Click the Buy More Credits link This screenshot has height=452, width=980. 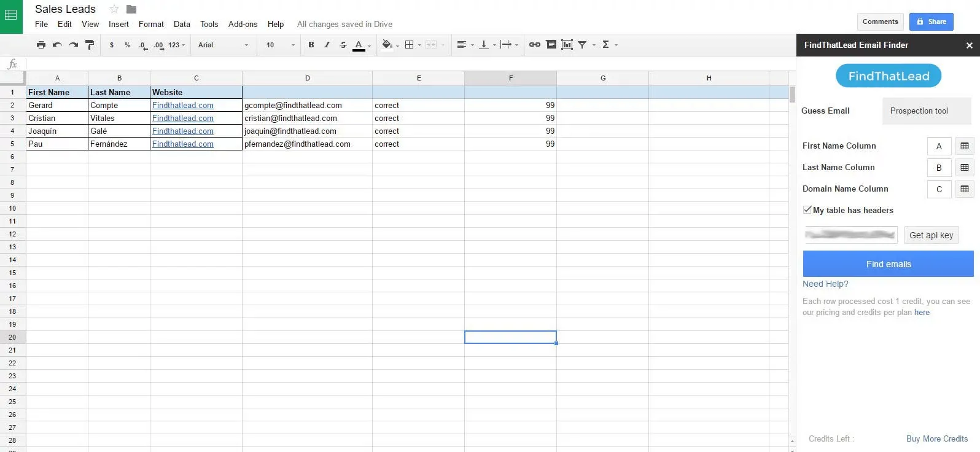tap(936, 438)
